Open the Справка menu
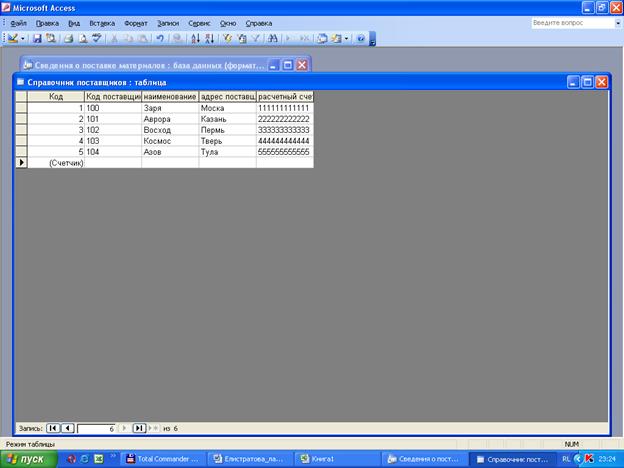624x468 pixels. click(x=259, y=23)
